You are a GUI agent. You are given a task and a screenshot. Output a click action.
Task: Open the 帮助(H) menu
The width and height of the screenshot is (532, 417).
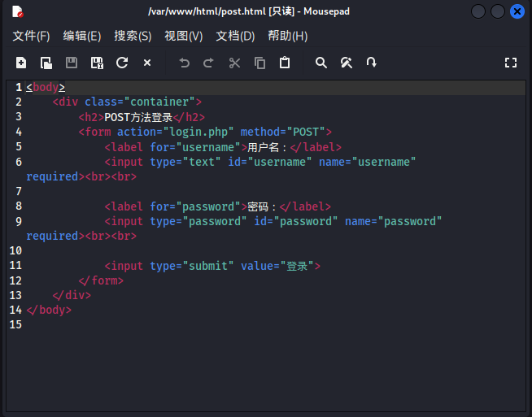pos(288,36)
